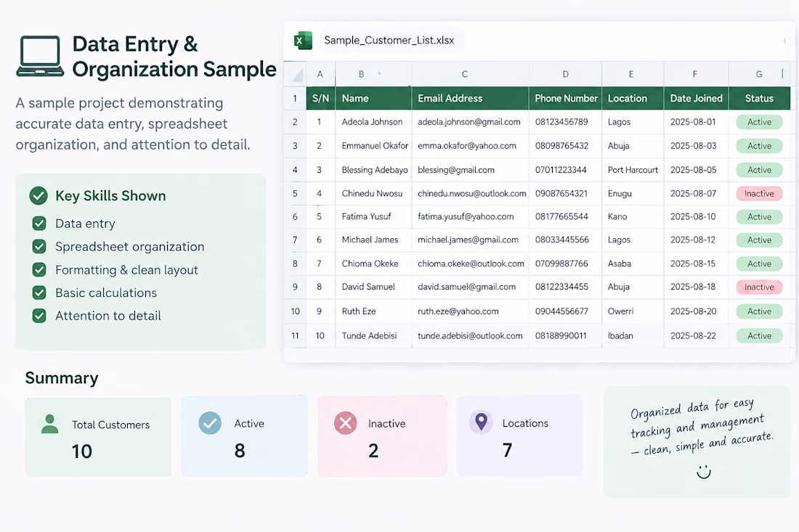799x532 pixels.
Task: Click the smiley face in the note
Action: click(x=704, y=472)
